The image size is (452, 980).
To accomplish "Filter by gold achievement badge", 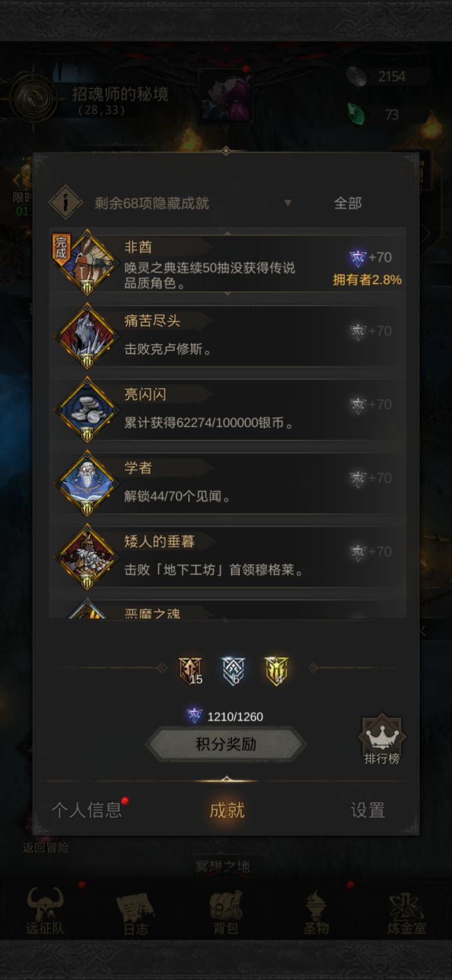I will pos(276,671).
